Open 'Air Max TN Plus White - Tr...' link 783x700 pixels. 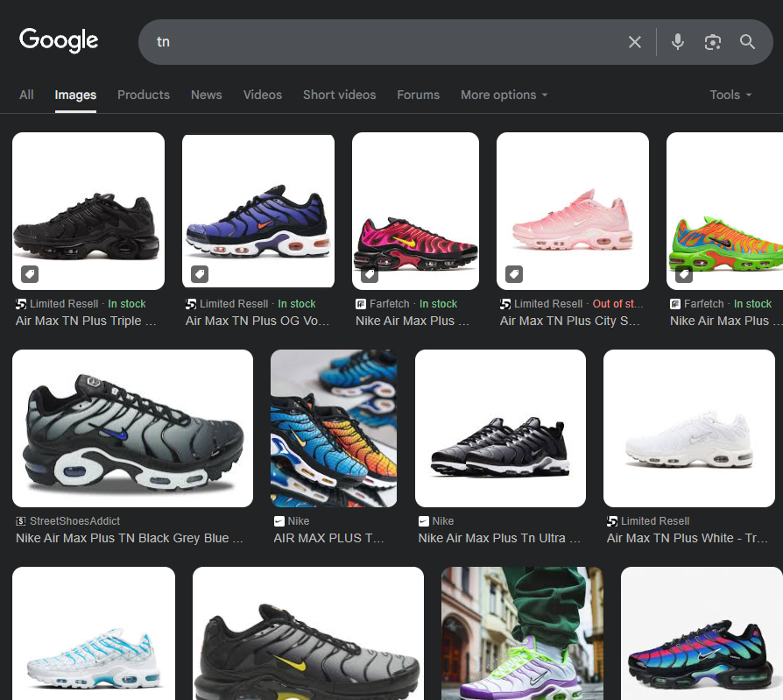pyautogui.click(x=688, y=538)
